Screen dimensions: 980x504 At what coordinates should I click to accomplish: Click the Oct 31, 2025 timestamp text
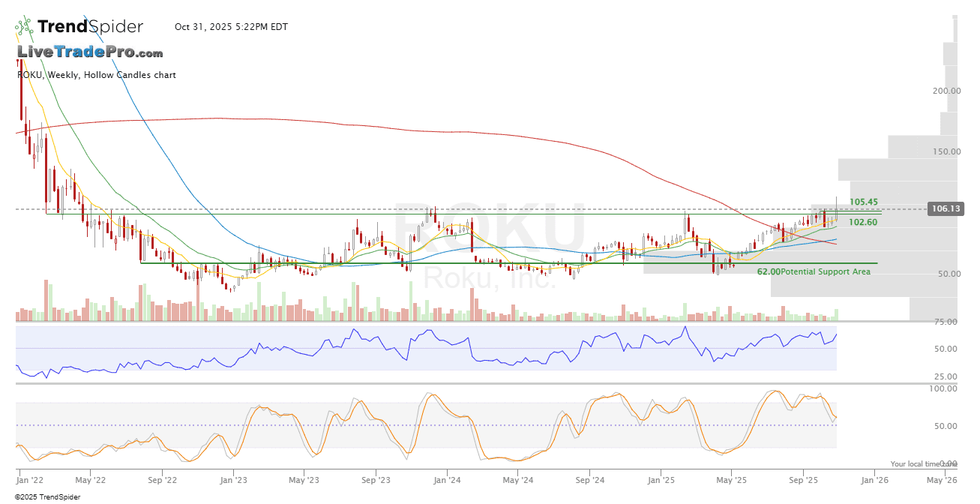(x=231, y=27)
